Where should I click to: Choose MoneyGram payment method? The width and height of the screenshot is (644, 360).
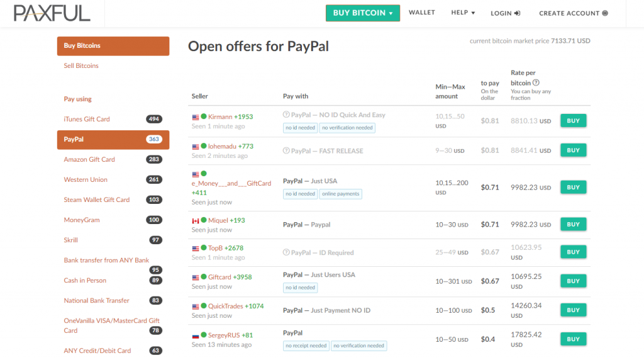tap(82, 220)
